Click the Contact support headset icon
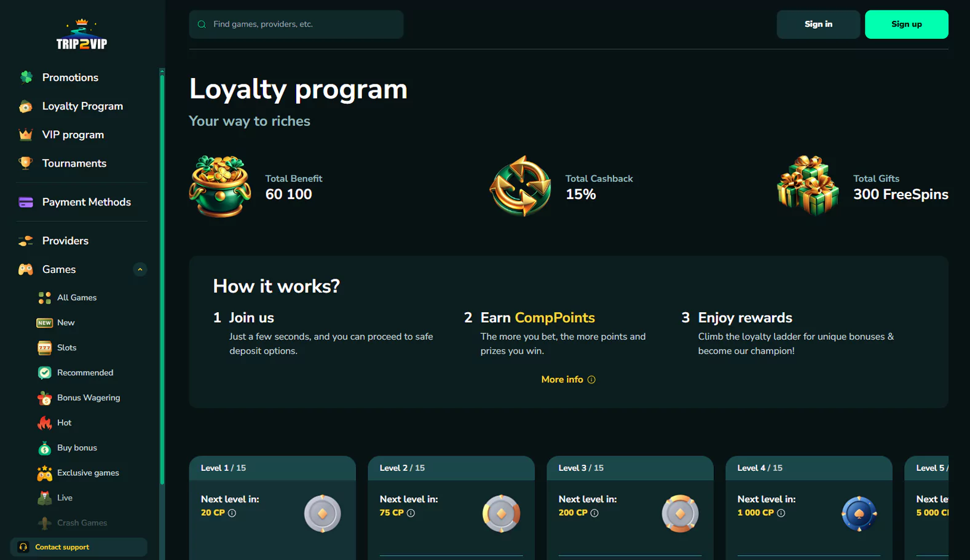 click(x=23, y=547)
